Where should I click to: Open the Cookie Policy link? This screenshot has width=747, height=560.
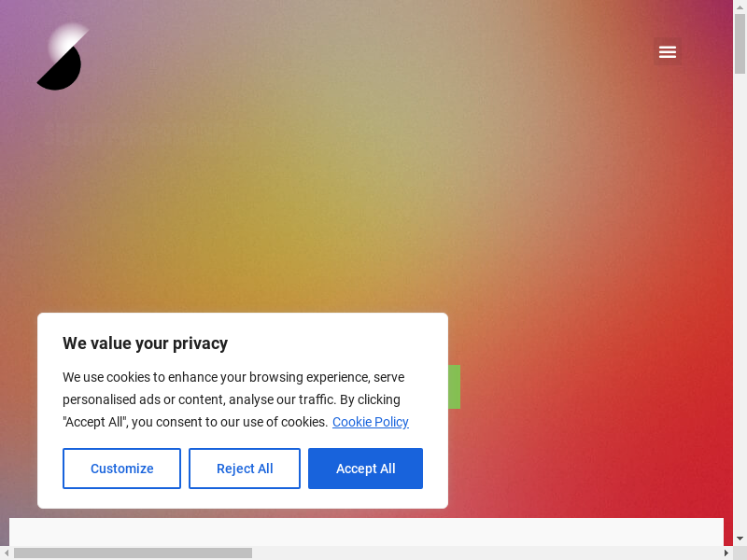(370, 422)
